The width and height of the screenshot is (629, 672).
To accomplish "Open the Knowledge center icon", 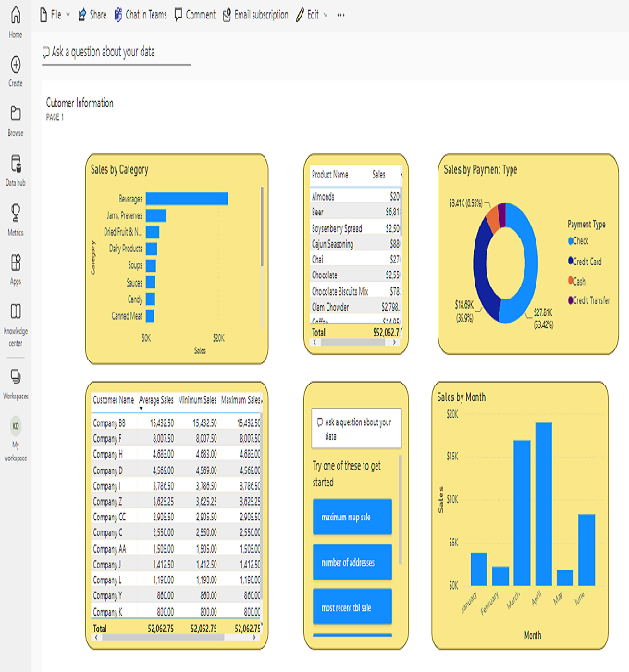I will tap(15, 312).
